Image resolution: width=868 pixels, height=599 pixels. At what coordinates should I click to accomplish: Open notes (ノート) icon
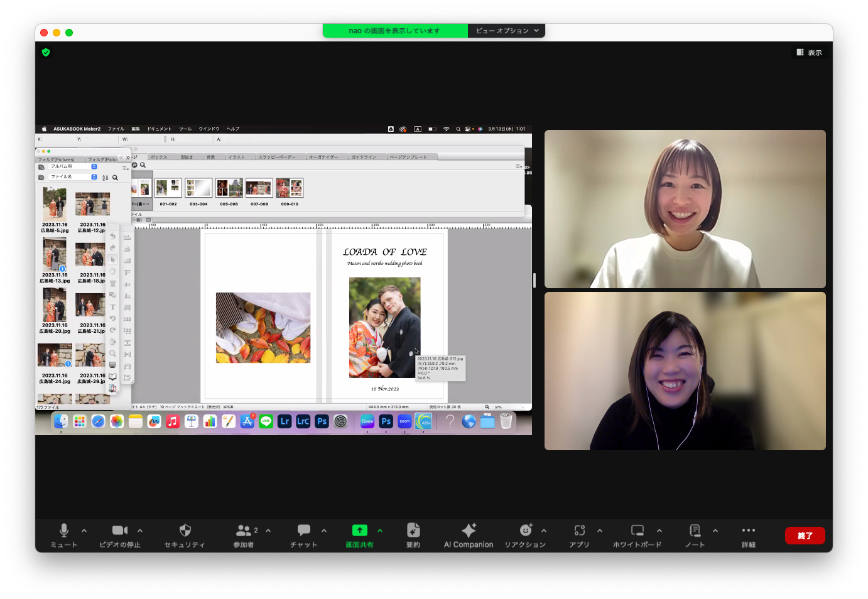695,531
